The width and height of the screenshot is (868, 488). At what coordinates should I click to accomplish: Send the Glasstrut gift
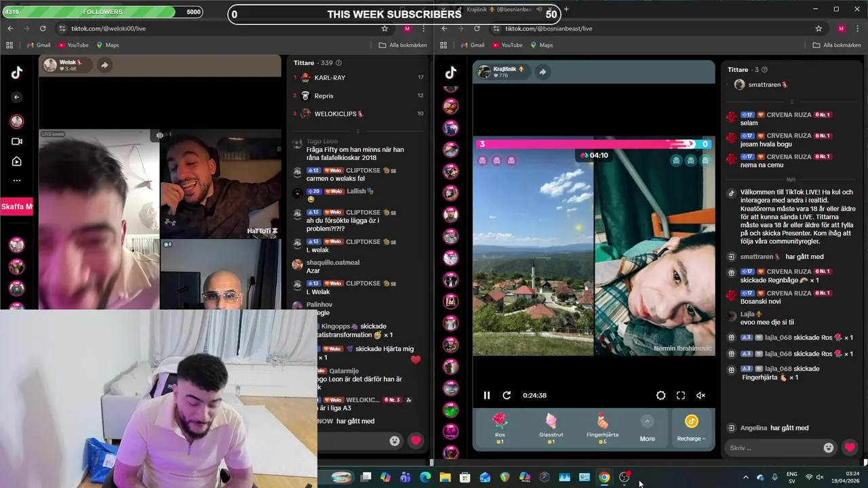(551, 428)
